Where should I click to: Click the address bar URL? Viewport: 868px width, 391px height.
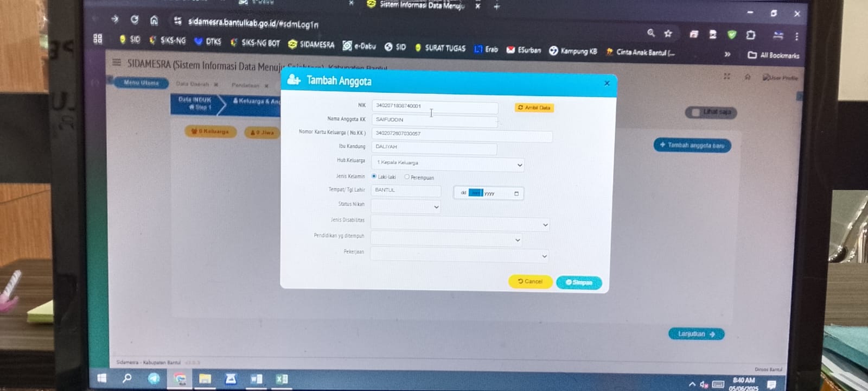253,23
